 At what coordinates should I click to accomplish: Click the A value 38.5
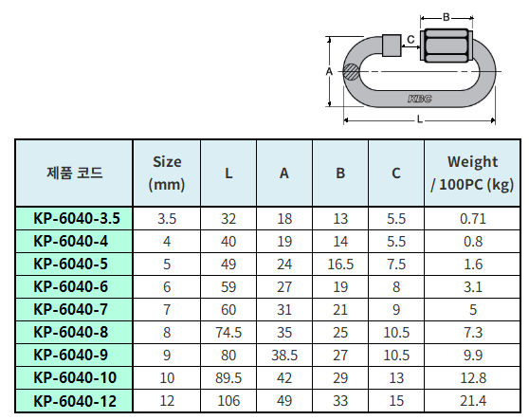tap(284, 356)
